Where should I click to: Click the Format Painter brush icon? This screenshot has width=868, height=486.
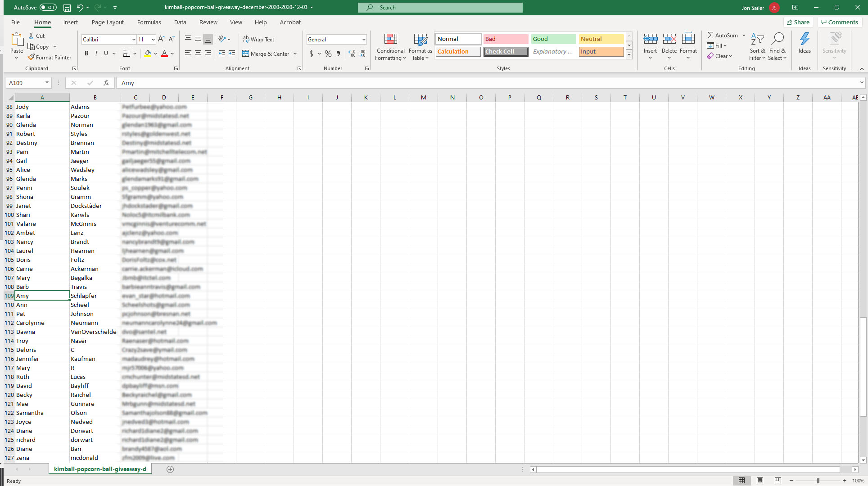(31, 57)
